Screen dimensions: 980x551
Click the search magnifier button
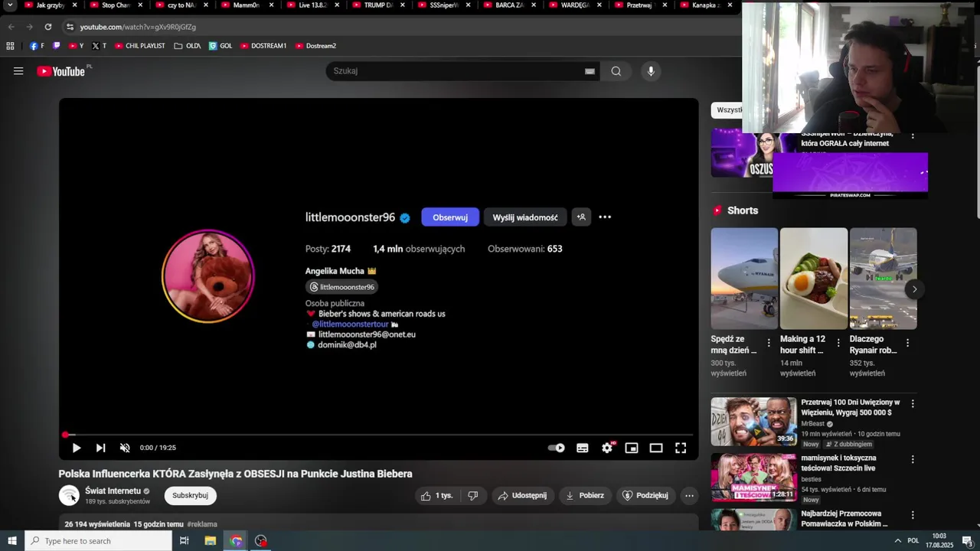coord(616,71)
